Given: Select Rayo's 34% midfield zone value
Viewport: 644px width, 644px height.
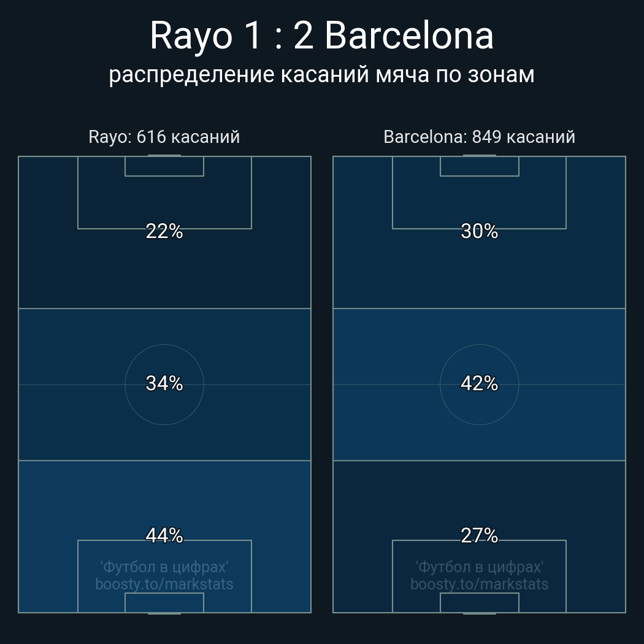Looking at the screenshot, I should click(164, 383).
